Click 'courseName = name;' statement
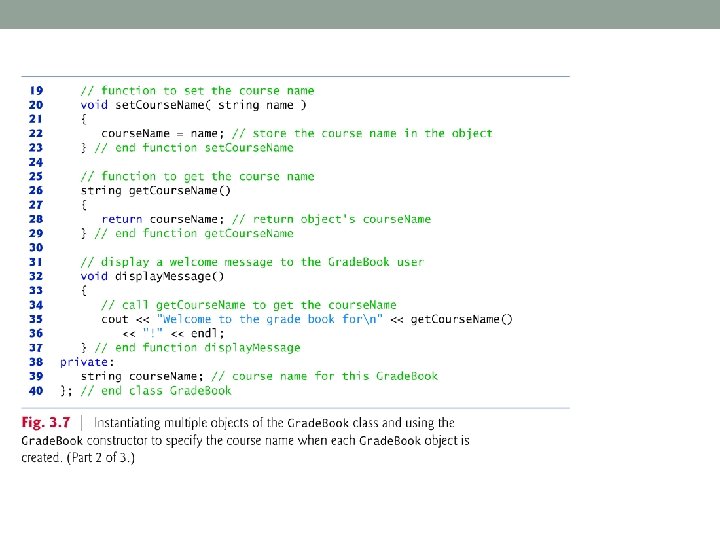 pos(163,134)
